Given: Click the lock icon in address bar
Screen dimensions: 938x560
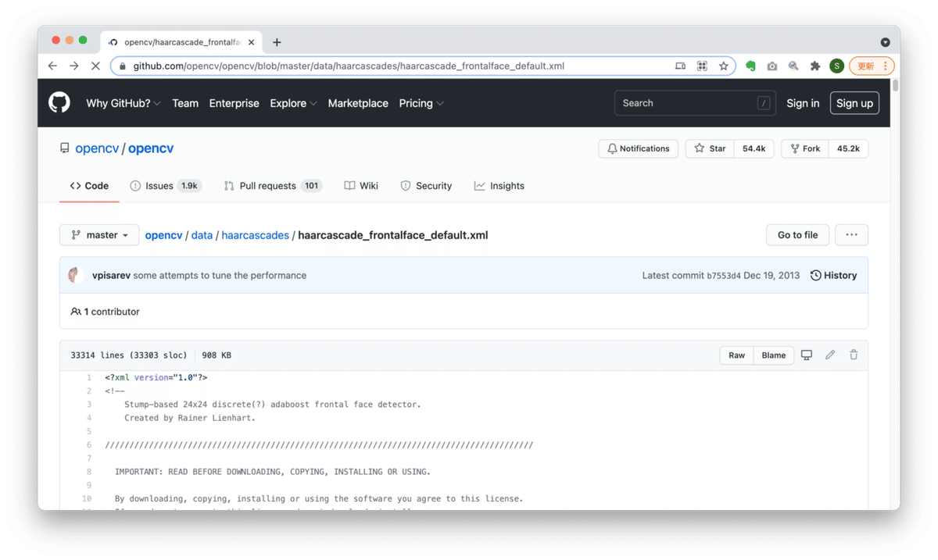Looking at the screenshot, I should pos(123,66).
